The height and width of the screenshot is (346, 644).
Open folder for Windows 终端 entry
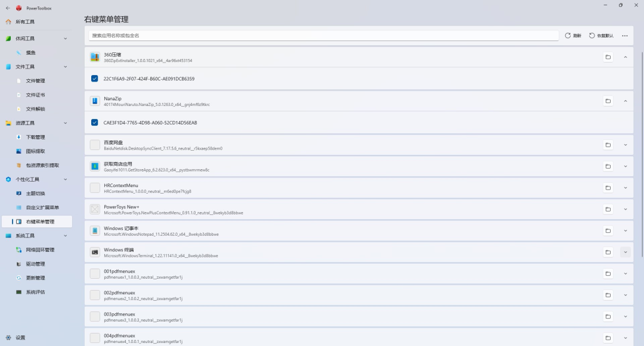point(608,252)
